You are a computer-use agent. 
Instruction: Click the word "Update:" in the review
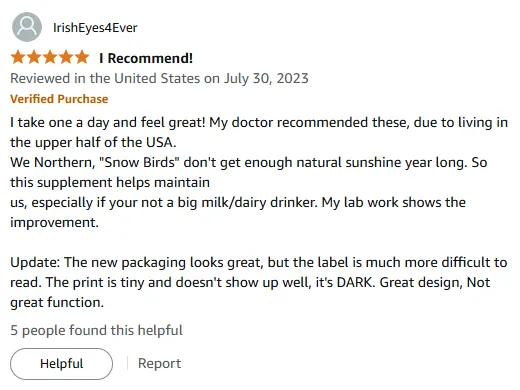point(35,262)
